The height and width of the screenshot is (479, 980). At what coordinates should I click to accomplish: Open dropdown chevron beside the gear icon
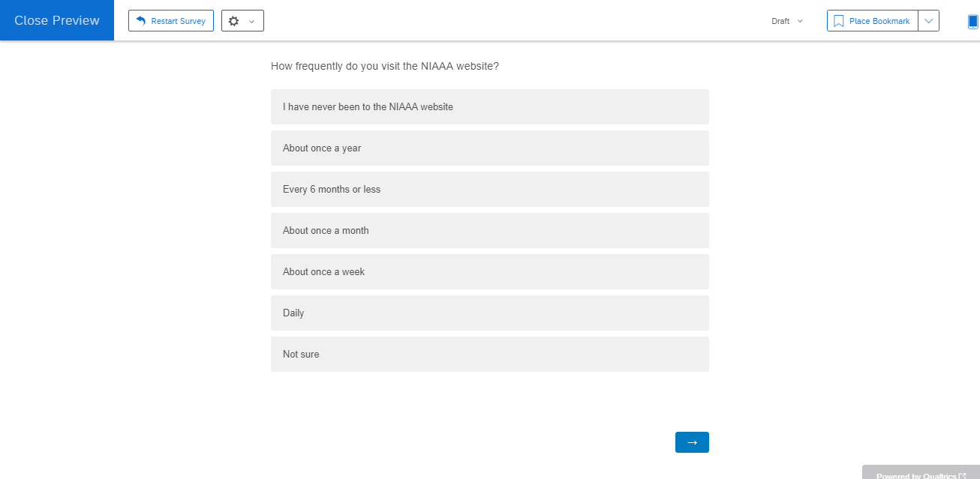tap(252, 21)
